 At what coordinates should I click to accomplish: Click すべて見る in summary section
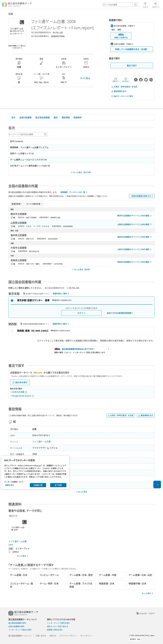click(85, 78)
